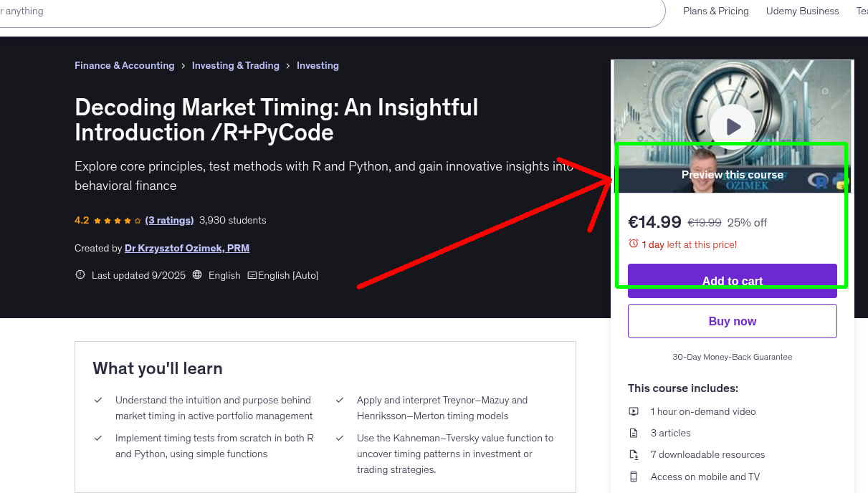Viewport: 868px width, 493px height.
Task: Open the Investing & Trading category
Action: click(x=236, y=65)
